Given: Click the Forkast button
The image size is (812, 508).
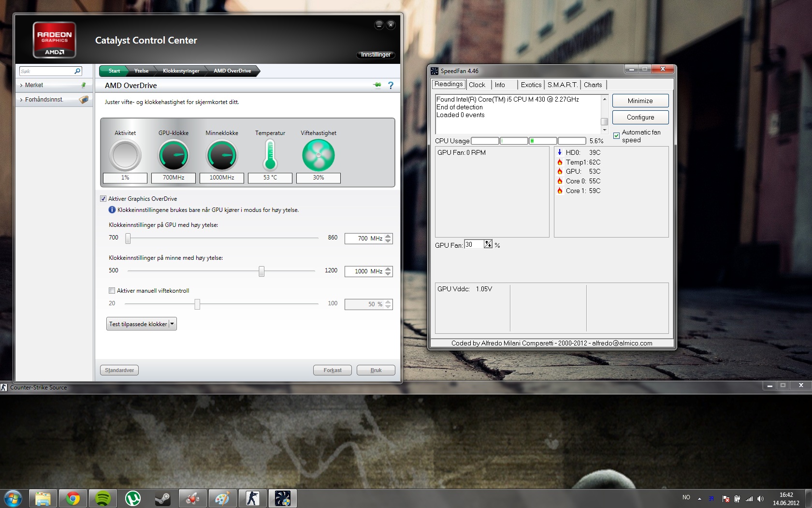Looking at the screenshot, I should pyautogui.click(x=333, y=370).
